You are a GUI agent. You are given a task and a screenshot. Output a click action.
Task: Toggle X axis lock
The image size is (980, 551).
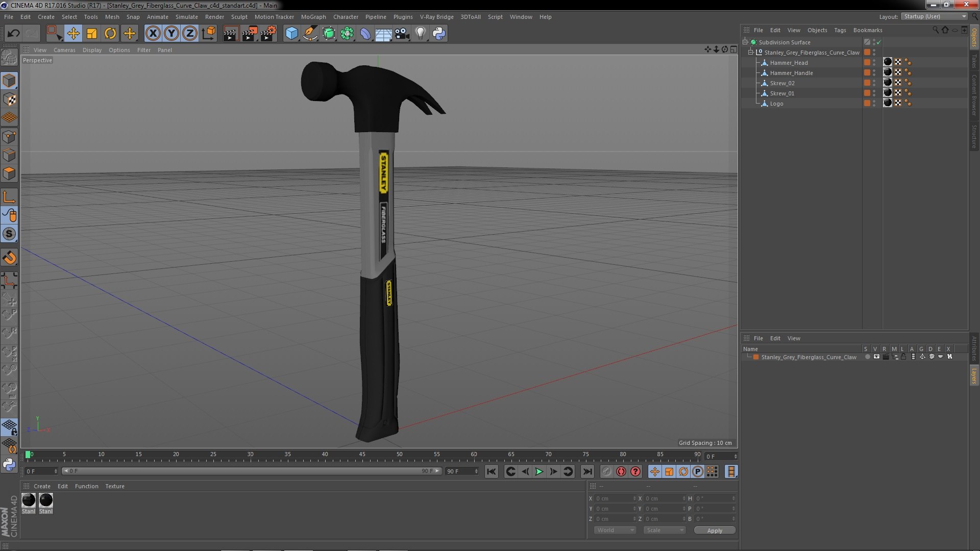point(153,34)
